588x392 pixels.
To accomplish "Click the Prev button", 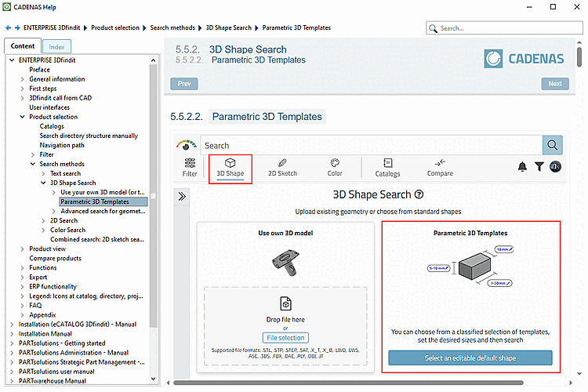I will click(x=184, y=84).
